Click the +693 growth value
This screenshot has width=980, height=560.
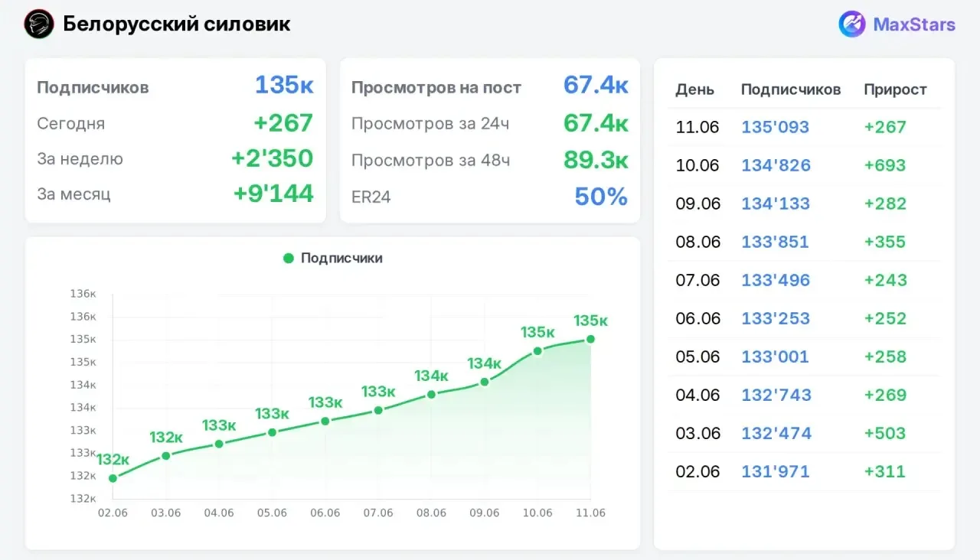click(x=885, y=165)
